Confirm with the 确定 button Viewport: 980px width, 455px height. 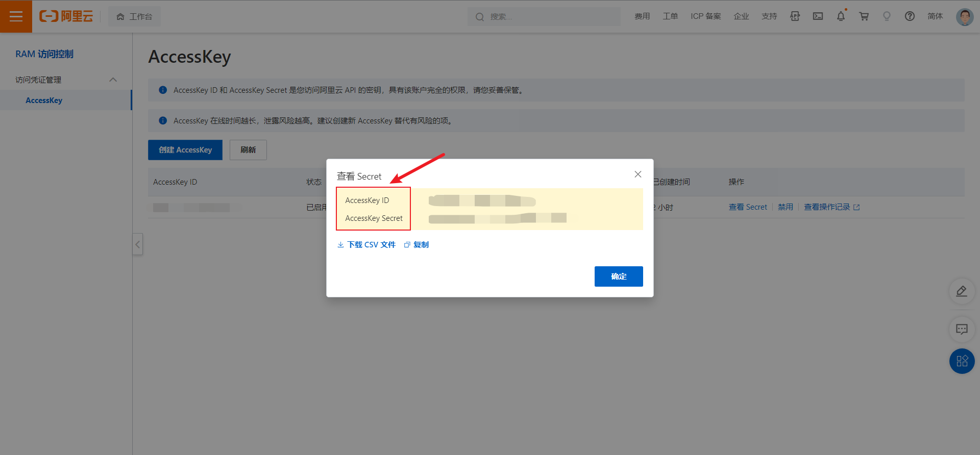coord(619,276)
